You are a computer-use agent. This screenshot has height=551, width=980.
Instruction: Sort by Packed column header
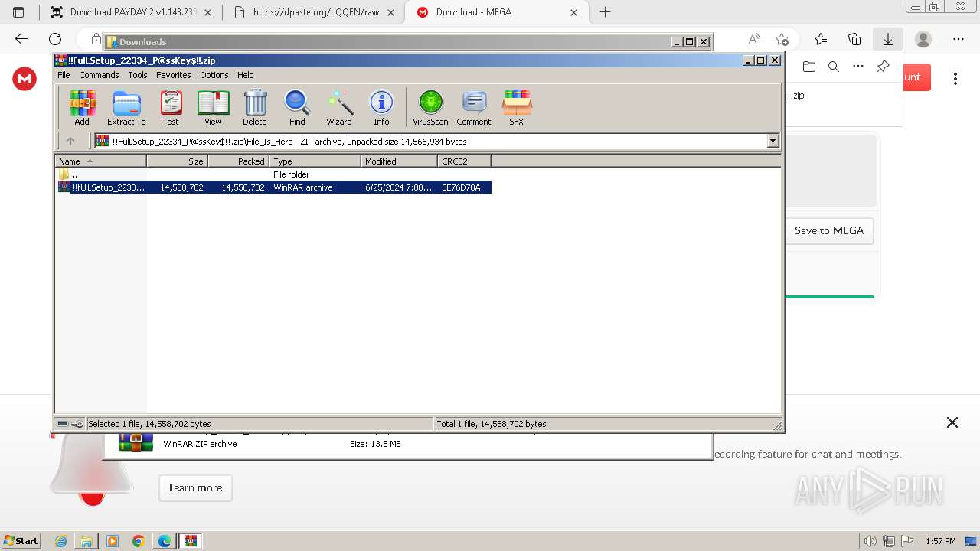pos(238,161)
